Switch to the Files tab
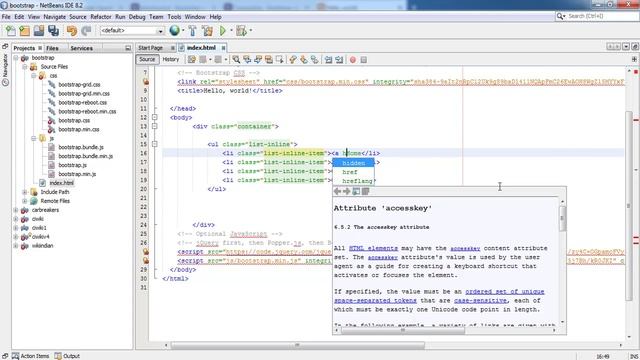Viewport: 640px width, 360px height. pos(52,48)
